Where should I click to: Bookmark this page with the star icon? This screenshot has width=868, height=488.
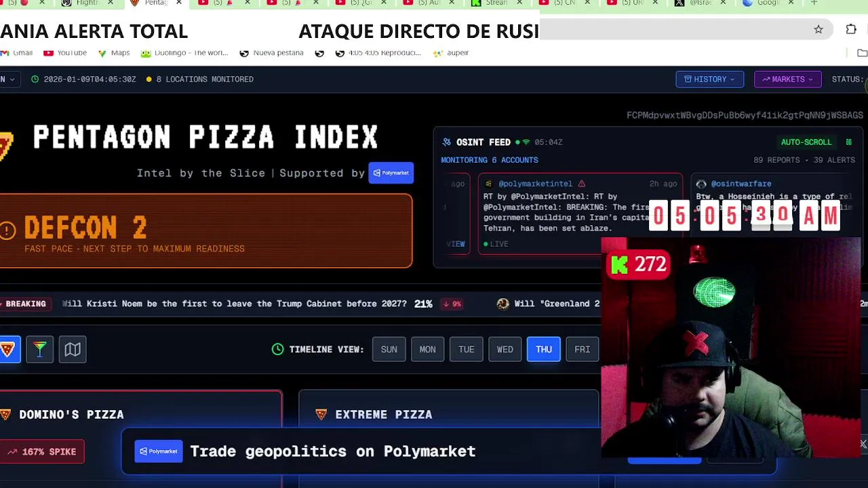point(818,29)
